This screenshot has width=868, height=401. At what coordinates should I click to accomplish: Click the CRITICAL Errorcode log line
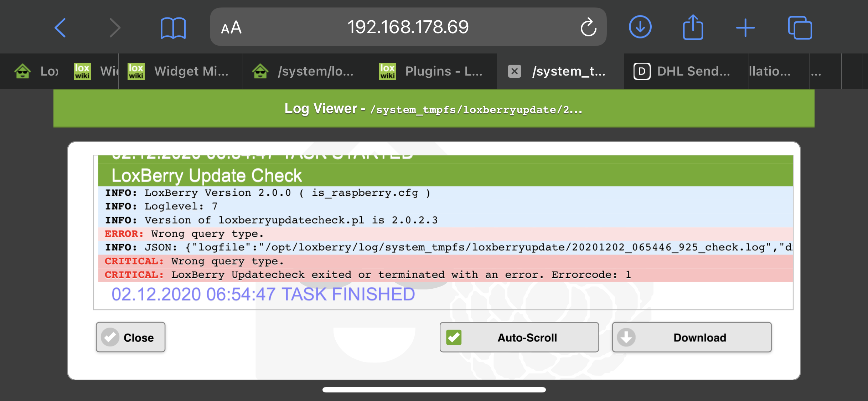367,275
